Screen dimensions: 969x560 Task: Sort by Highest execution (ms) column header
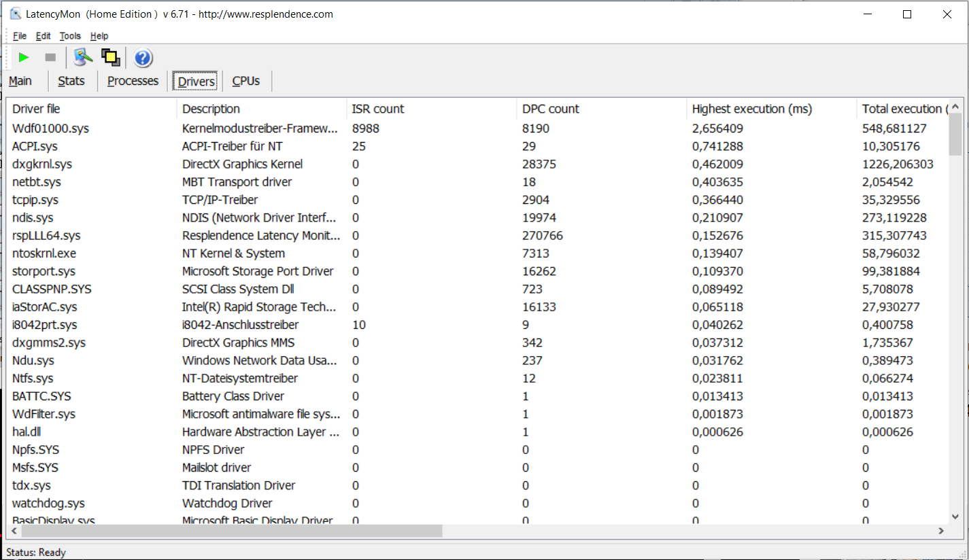click(751, 109)
